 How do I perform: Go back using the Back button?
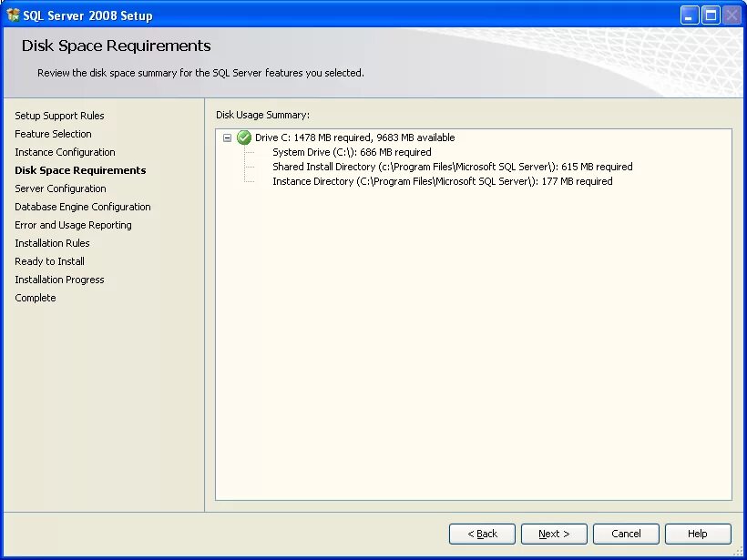pos(482,534)
